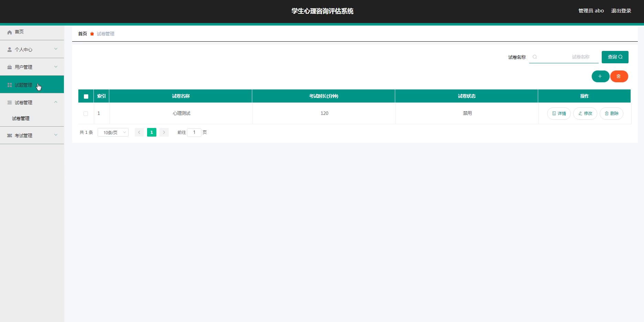Expand the 考试管理 menu chevron
644x322 pixels.
tap(56, 135)
